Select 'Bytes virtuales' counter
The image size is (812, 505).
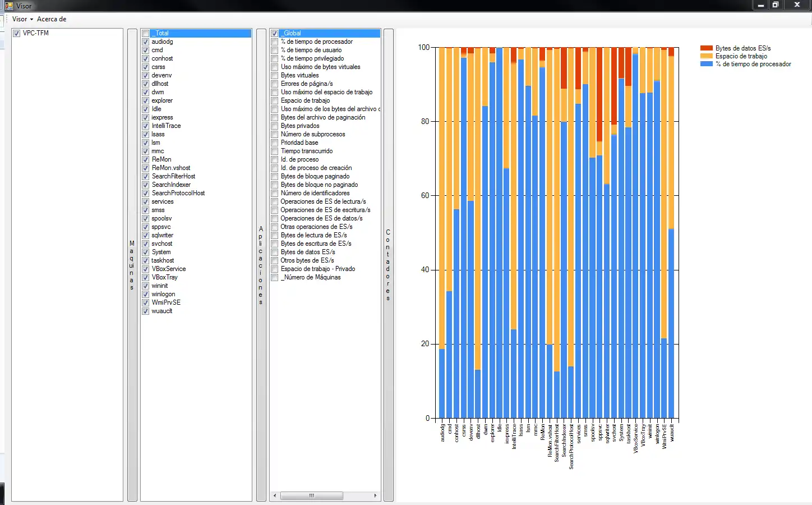tap(300, 75)
